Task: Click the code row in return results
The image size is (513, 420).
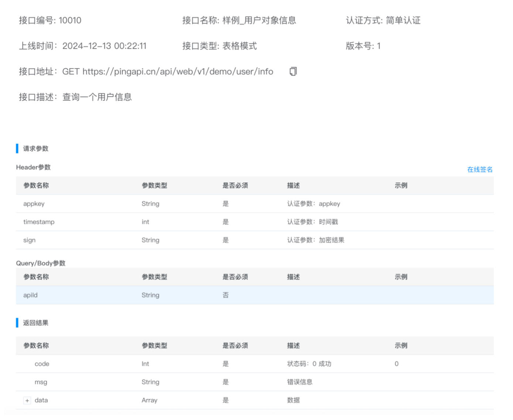Action: coord(42,364)
